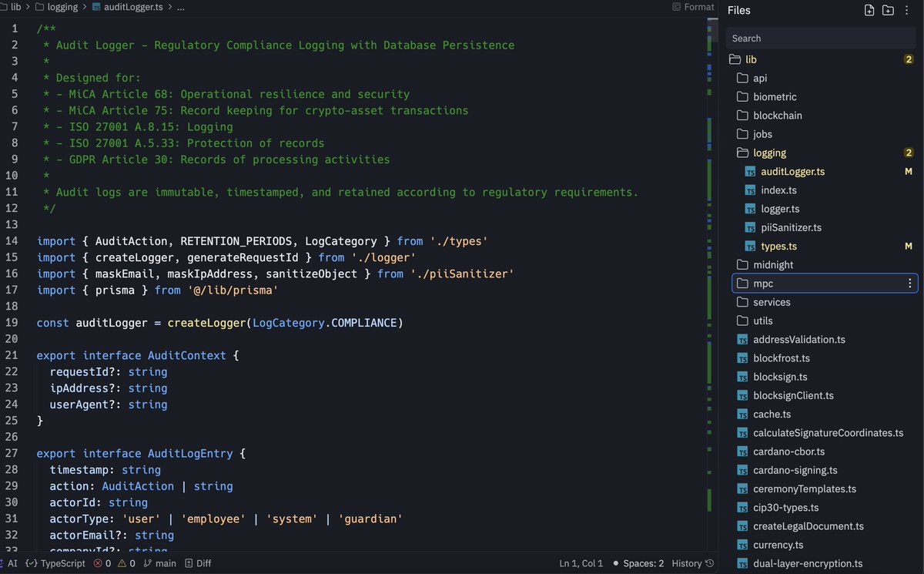Click the M badge beside types.ts
Screen dimensions: 924x574
point(909,246)
